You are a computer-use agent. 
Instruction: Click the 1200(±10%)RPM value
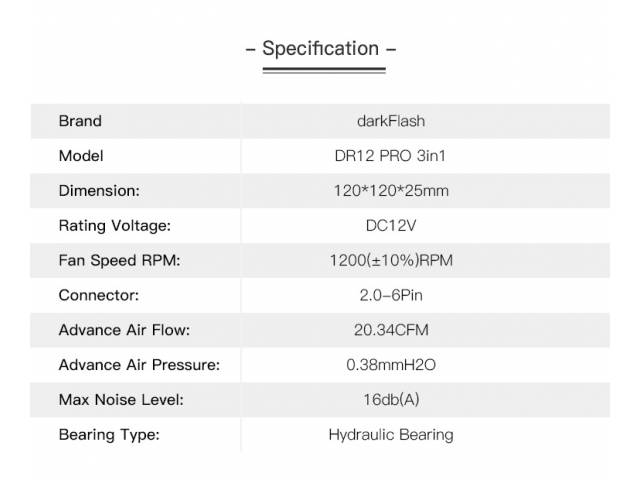point(391,260)
